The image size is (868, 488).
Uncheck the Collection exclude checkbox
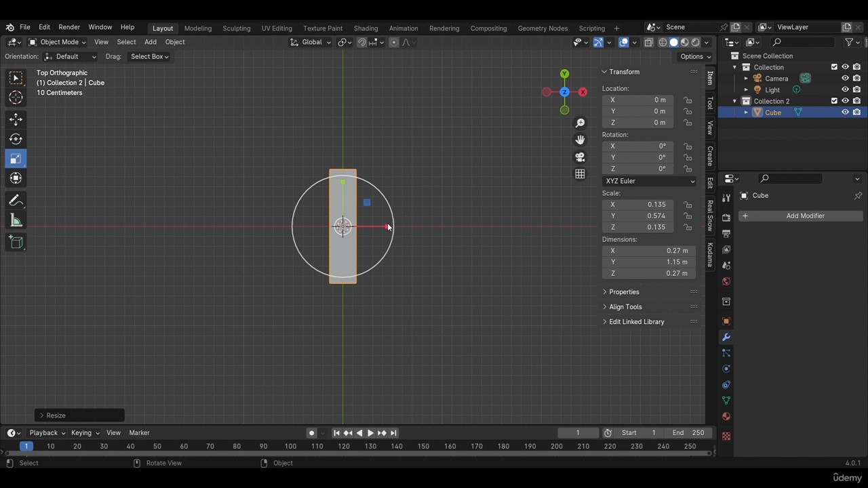click(834, 67)
